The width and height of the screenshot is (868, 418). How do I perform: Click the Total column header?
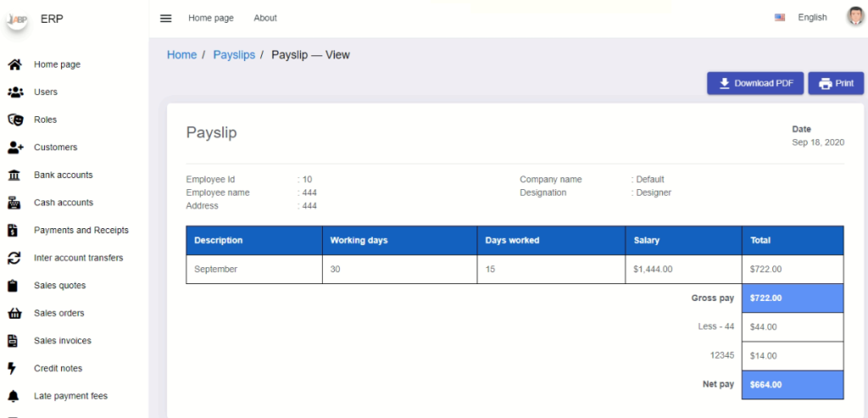[793, 240]
